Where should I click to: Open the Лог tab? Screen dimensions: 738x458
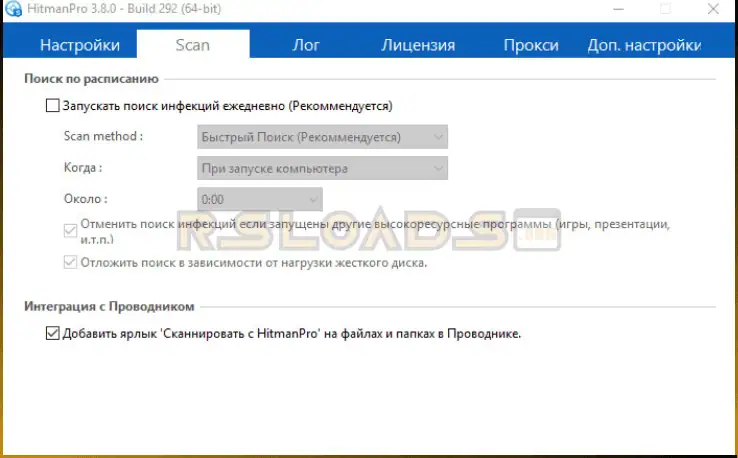(x=306, y=45)
